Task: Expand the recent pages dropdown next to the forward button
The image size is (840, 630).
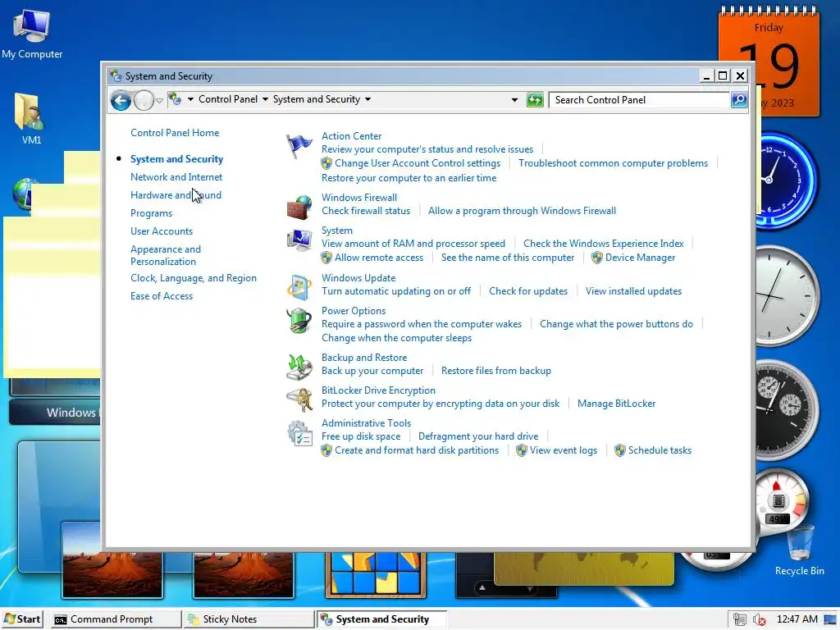Action: (x=160, y=101)
